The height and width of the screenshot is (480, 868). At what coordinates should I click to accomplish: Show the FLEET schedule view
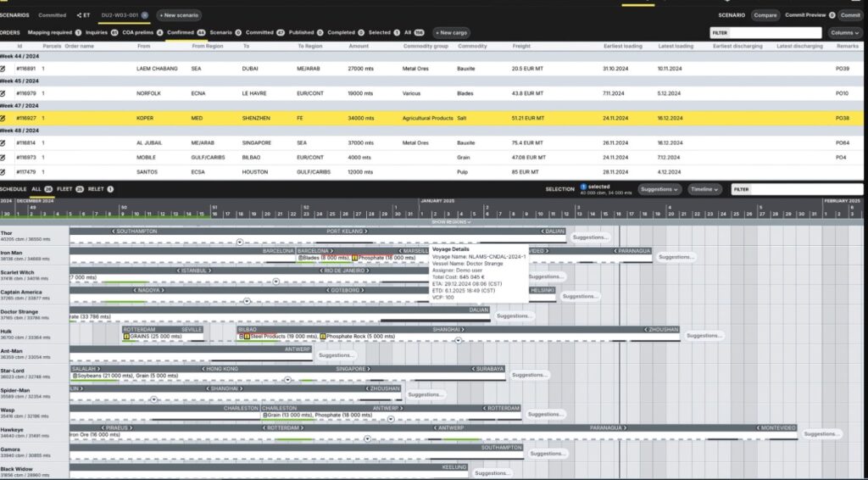pos(69,188)
